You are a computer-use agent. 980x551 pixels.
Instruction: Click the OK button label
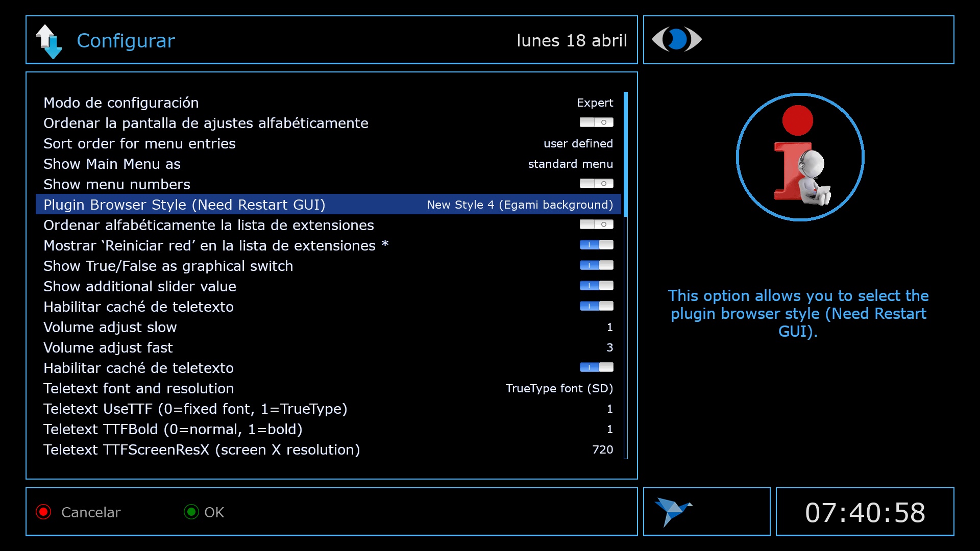214,512
